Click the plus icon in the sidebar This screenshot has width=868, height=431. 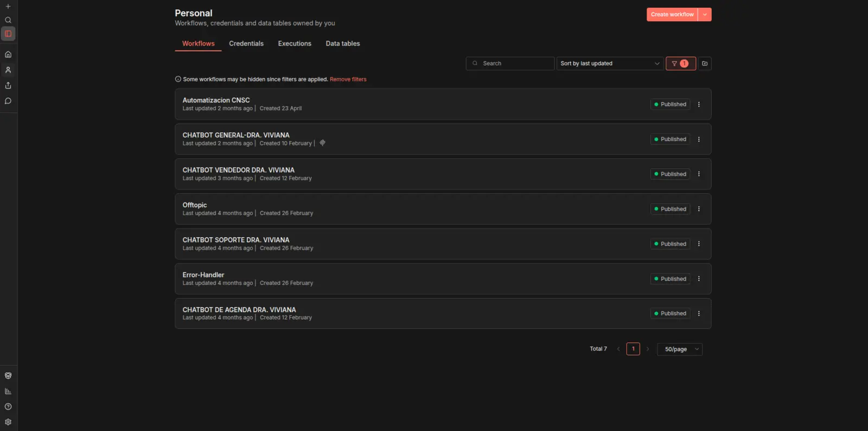click(x=8, y=7)
